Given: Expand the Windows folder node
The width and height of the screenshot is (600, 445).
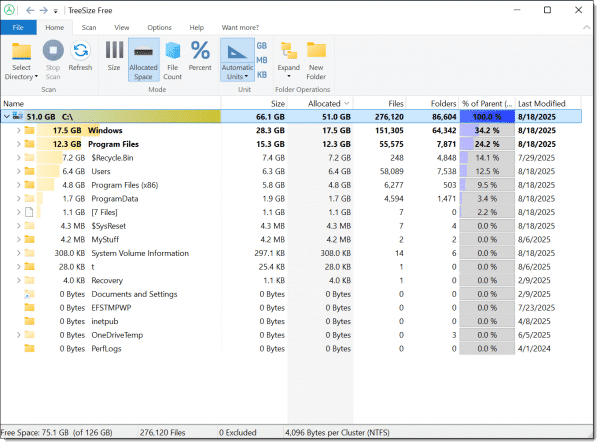Looking at the screenshot, I should coord(18,130).
